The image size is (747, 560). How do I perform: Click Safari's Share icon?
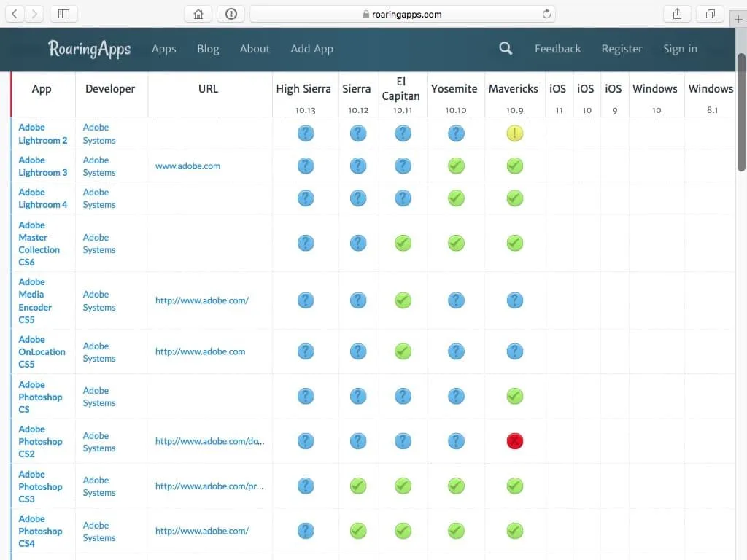click(x=677, y=14)
